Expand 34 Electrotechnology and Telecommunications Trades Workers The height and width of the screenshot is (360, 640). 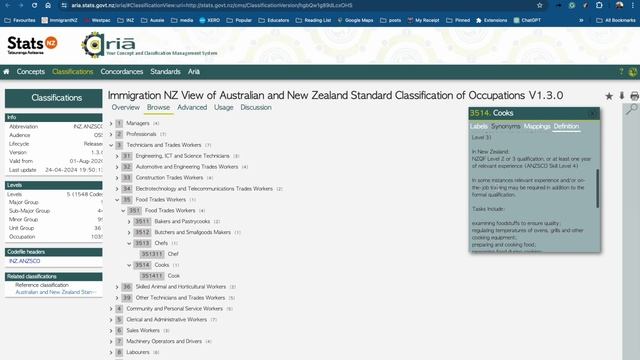(x=117, y=189)
